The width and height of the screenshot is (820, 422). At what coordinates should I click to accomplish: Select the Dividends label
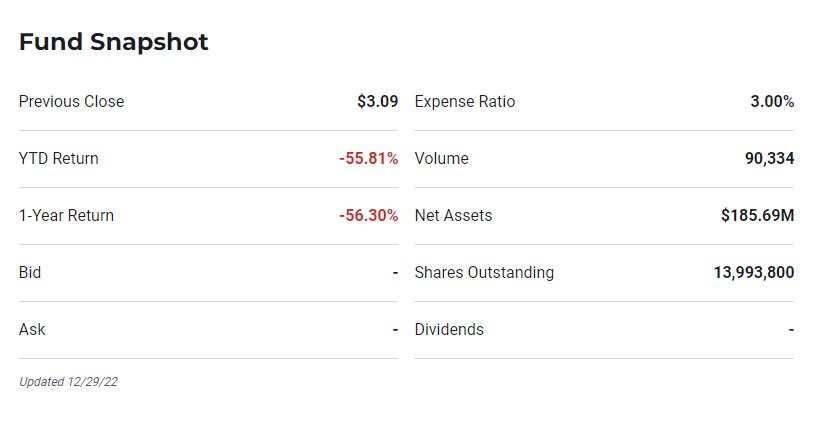tap(449, 329)
